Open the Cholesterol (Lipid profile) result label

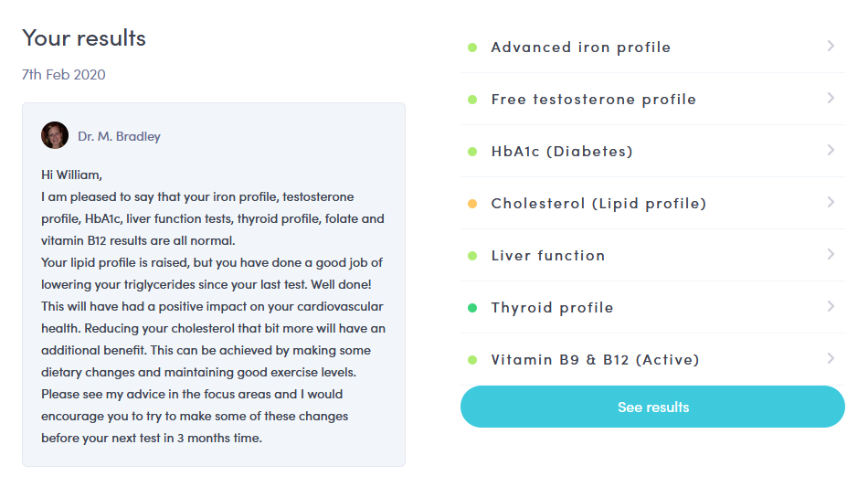[598, 204]
